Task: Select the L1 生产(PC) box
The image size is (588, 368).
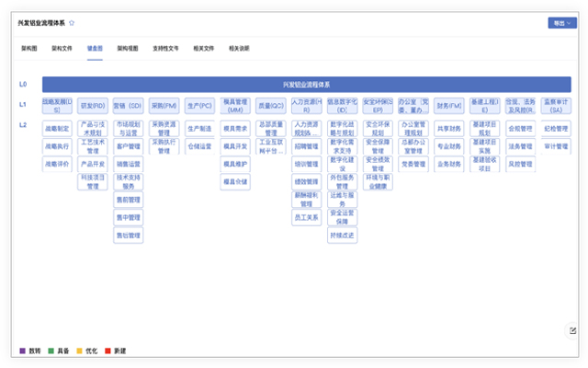Action: (199, 106)
